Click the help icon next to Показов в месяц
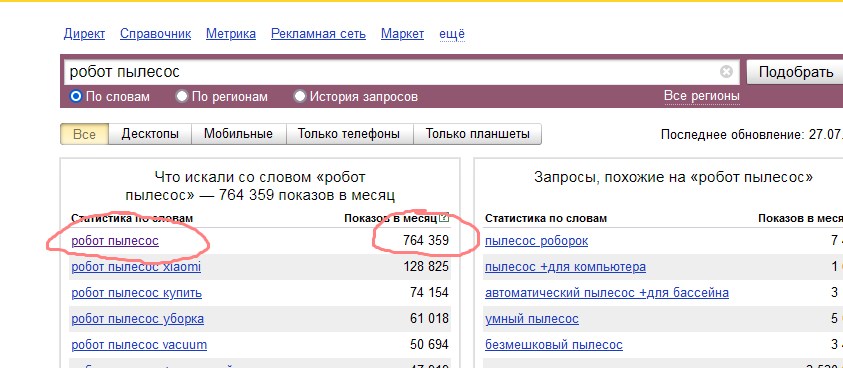Screen dimensions: 843x368 pyautogui.click(x=444, y=218)
